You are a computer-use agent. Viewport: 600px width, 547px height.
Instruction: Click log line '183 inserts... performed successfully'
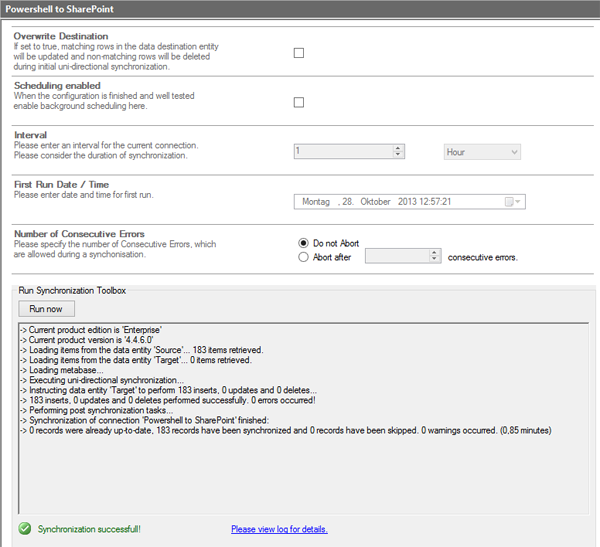pyautogui.click(x=168, y=400)
